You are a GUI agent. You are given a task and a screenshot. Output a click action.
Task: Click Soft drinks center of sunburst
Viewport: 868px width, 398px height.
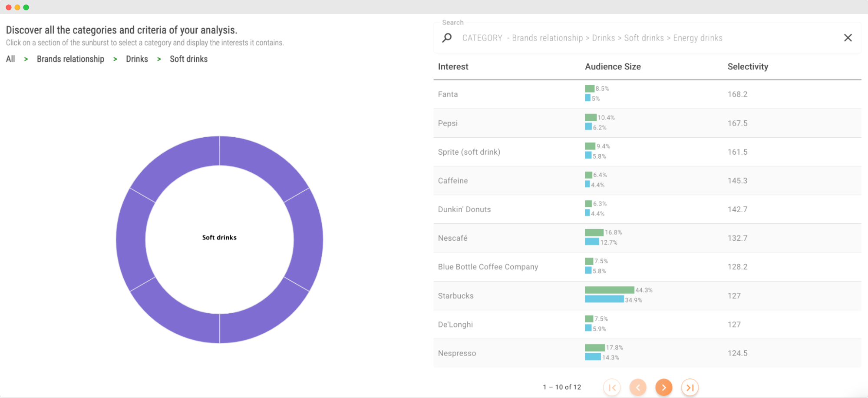(x=219, y=237)
